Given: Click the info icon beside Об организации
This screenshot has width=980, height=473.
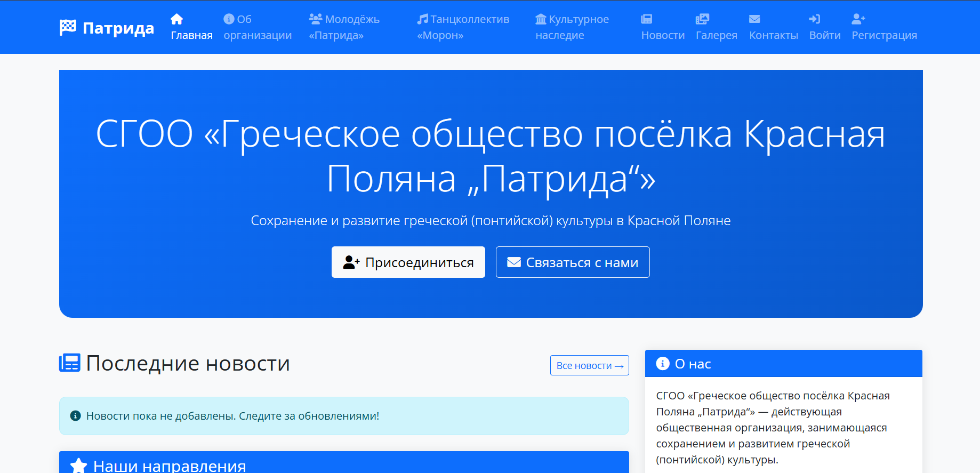Looking at the screenshot, I should pos(229,19).
